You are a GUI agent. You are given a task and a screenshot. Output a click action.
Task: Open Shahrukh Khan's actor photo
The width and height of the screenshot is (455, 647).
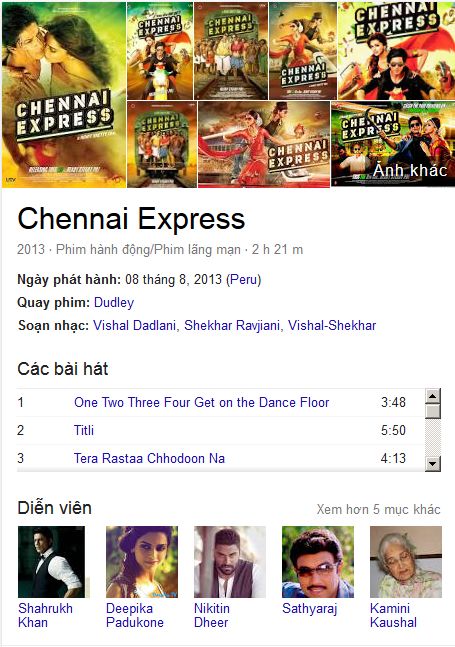[52, 562]
